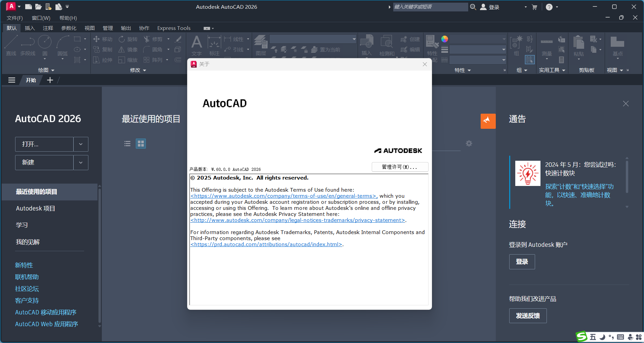Open the help question mark icon

pyautogui.click(x=549, y=7)
